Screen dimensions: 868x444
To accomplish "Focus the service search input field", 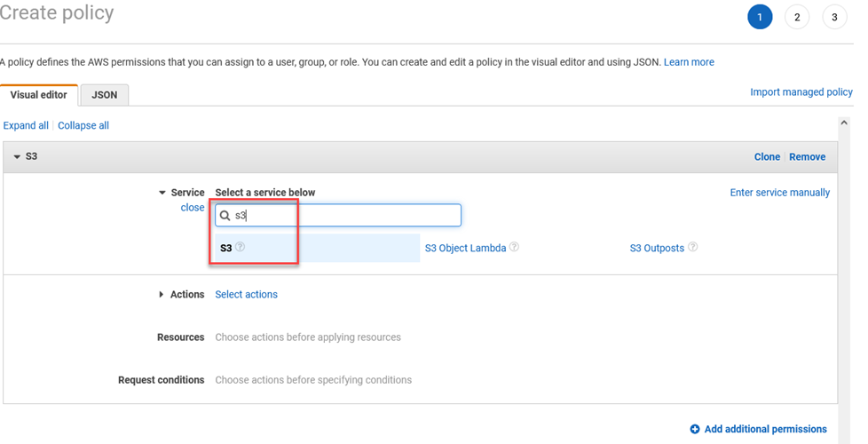I will coord(337,216).
